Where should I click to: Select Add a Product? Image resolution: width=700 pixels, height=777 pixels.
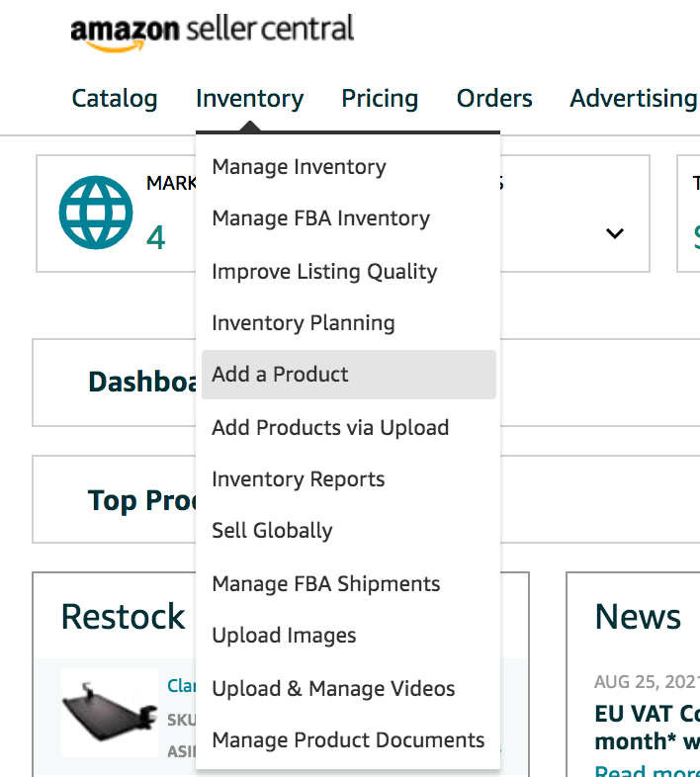[x=280, y=375]
